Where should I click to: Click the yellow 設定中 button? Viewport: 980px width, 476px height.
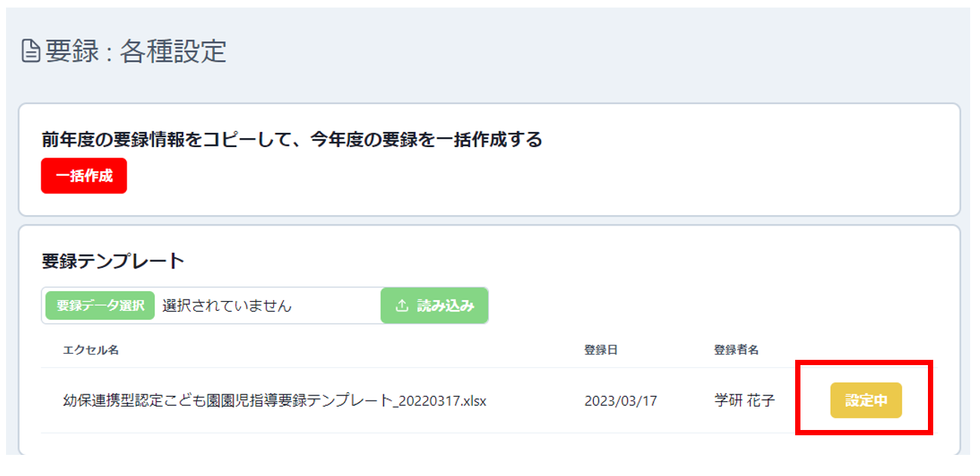pyautogui.click(x=866, y=401)
